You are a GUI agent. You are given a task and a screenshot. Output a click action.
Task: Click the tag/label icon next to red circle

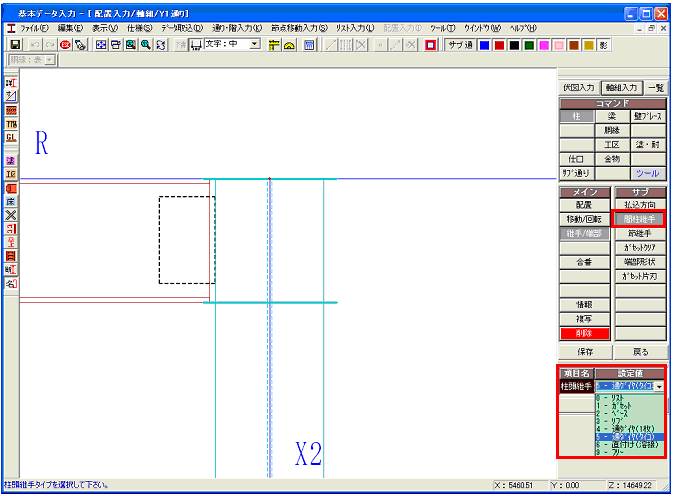[x=80, y=45]
